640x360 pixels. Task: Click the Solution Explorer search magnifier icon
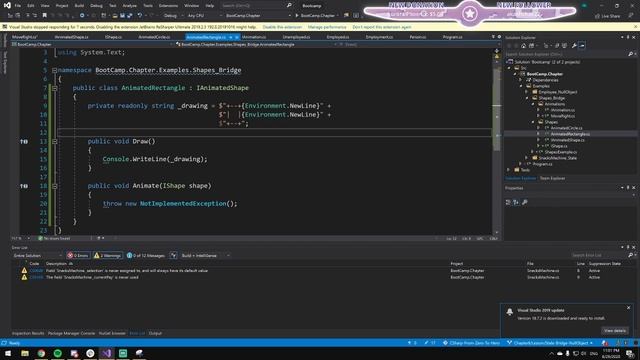(x=630, y=54)
